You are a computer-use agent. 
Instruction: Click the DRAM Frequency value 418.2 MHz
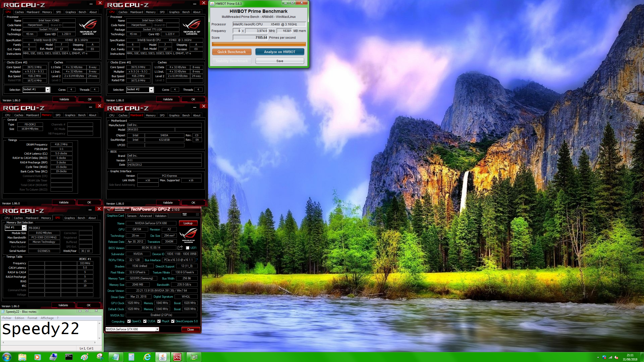(x=61, y=145)
